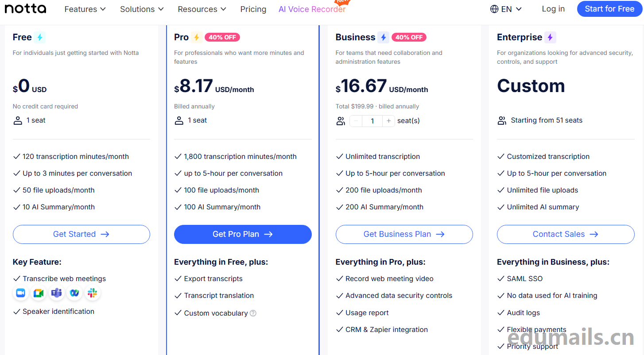Click the Enterprise plan lightning icon
644x355 pixels.
tap(550, 37)
